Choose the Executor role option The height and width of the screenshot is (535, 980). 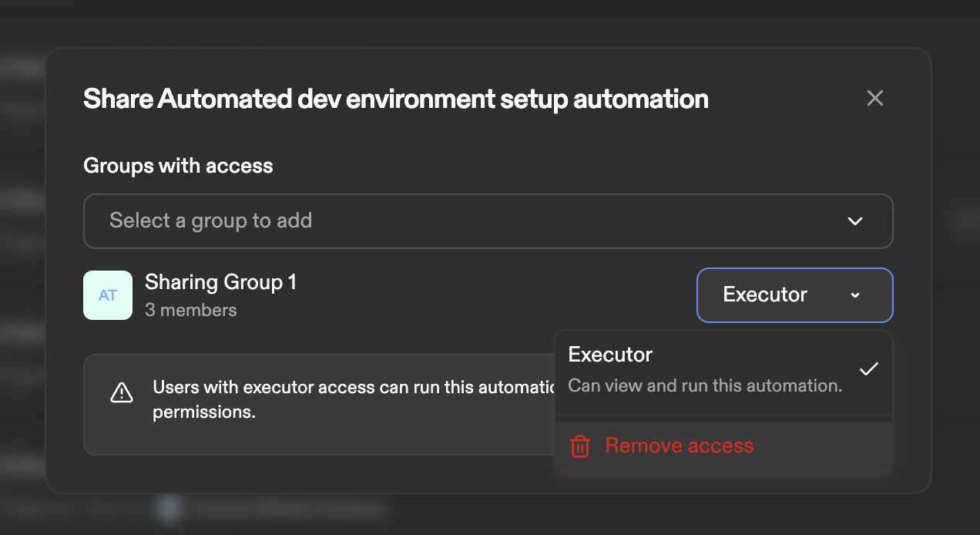(x=610, y=355)
